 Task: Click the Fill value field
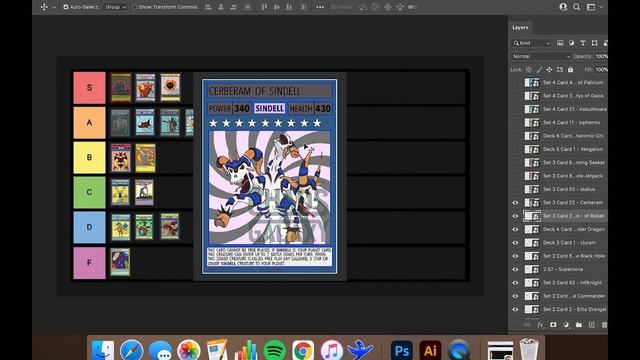[601, 70]
